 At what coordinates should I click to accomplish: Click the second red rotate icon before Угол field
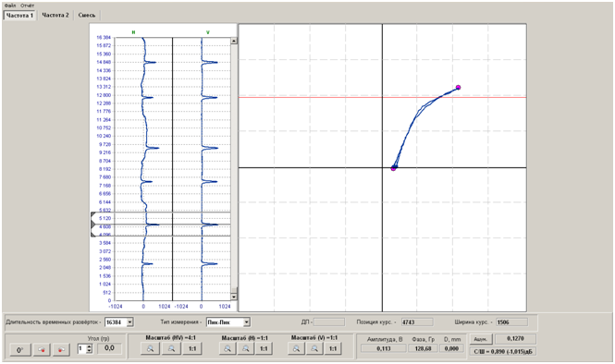pos(61,349)
